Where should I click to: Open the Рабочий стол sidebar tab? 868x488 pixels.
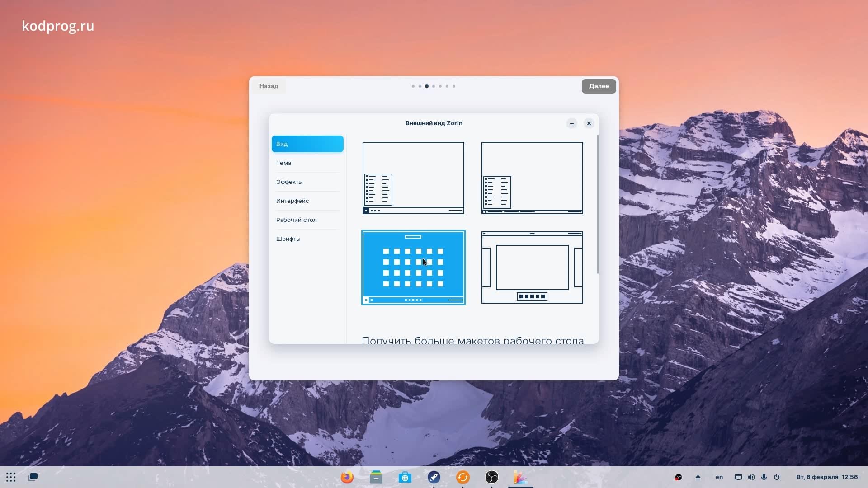(x=307, y=220)
